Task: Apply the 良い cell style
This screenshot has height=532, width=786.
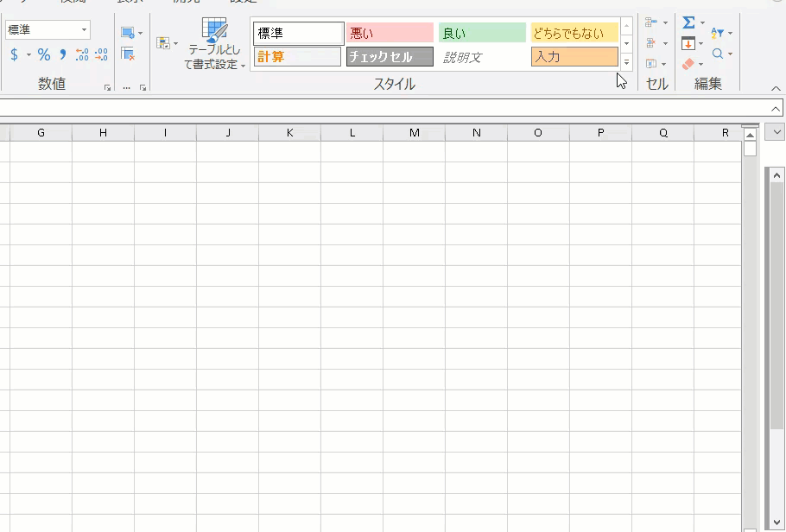Action: 482,33
